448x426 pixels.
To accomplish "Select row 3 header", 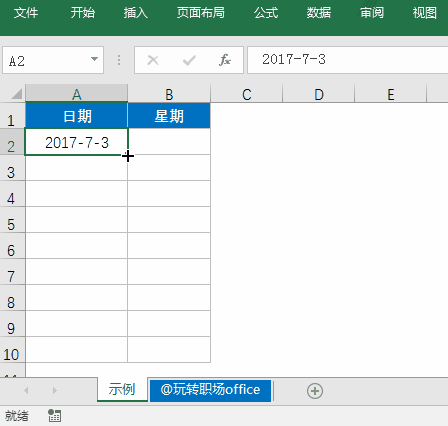I will pos(12,168).
